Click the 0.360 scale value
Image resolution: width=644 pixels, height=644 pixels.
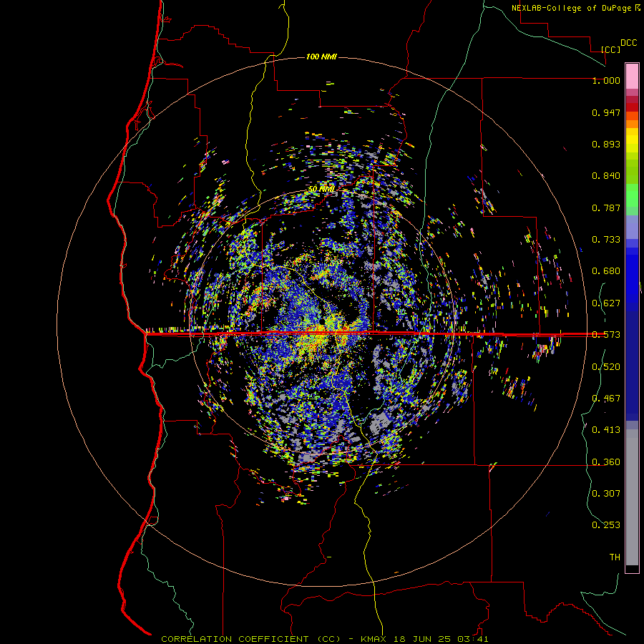pyautogui.click(x=606, y=462)
